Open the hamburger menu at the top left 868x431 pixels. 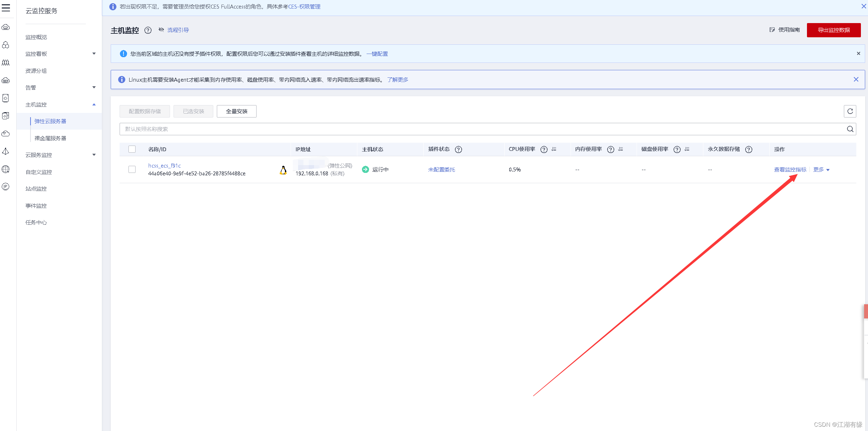(6, 8)
